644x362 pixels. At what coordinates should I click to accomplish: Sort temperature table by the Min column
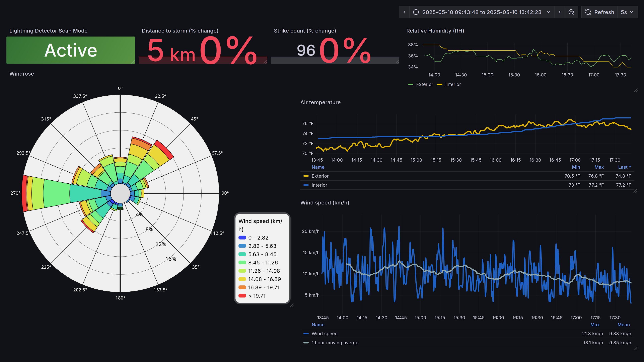(576, 167)
